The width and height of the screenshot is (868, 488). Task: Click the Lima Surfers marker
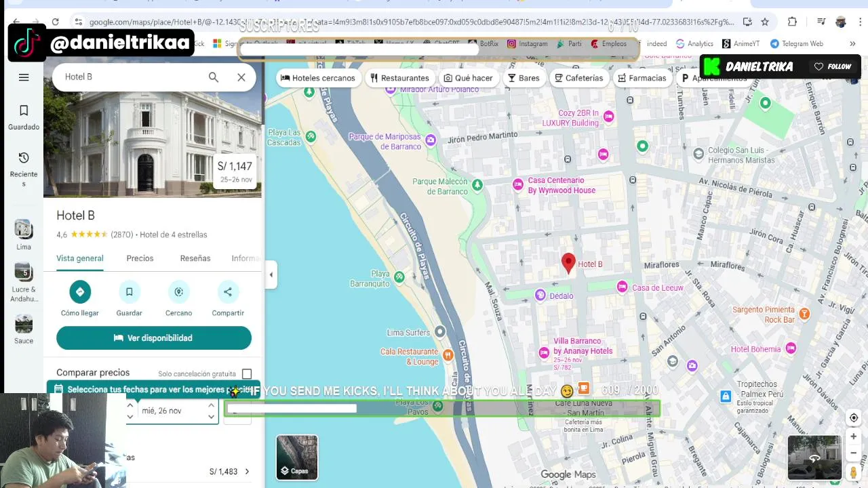(x=440, y=331)
